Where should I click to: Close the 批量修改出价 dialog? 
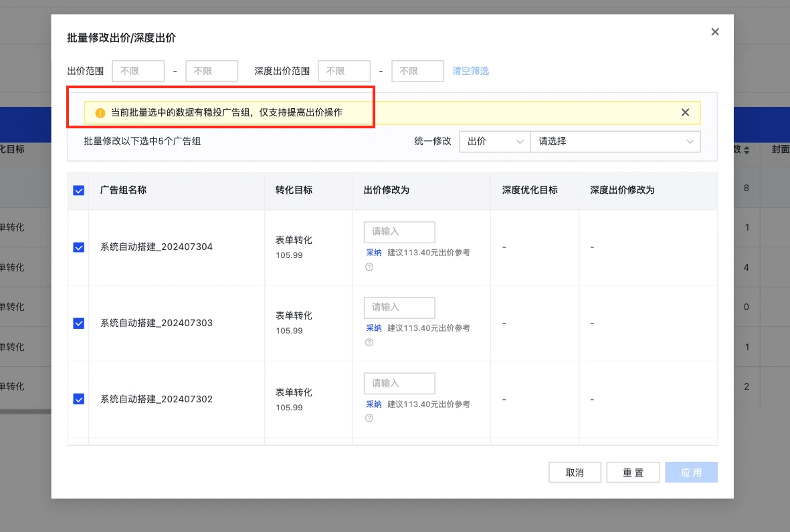point(714,31)
